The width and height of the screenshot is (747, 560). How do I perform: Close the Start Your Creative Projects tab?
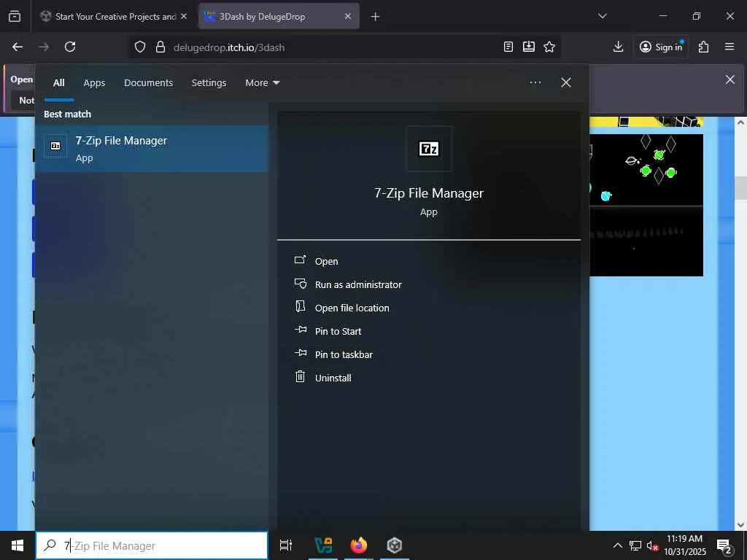pyautogui.click(x=184, y=16)
